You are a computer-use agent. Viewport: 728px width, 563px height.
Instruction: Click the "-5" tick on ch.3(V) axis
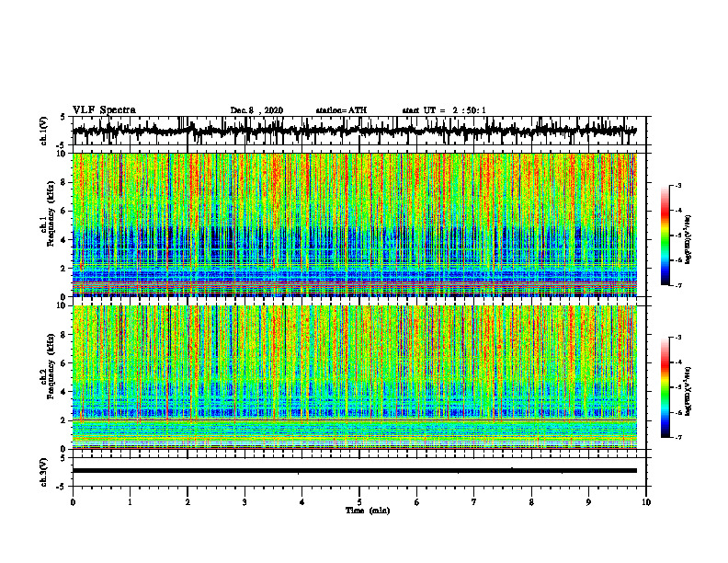coord(62,487)
